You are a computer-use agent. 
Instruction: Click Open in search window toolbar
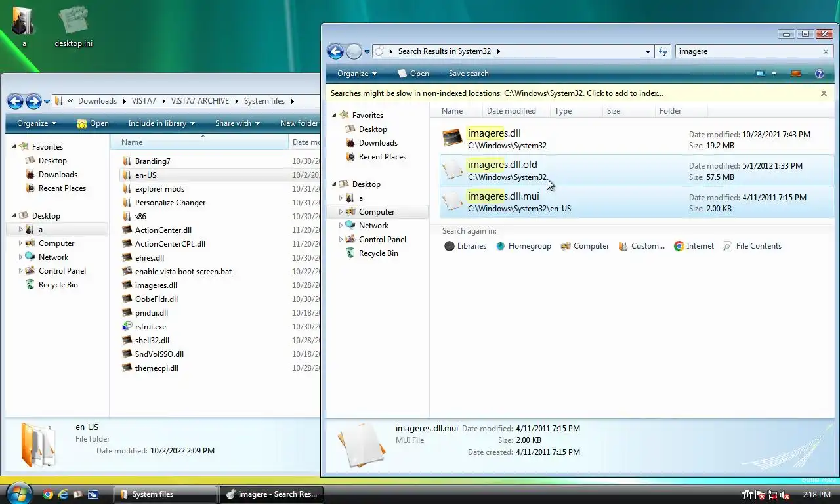tap(413, 73)
